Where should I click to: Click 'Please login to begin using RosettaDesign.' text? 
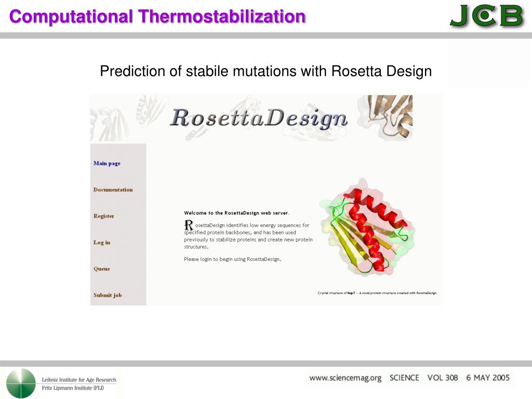(232, 259)
